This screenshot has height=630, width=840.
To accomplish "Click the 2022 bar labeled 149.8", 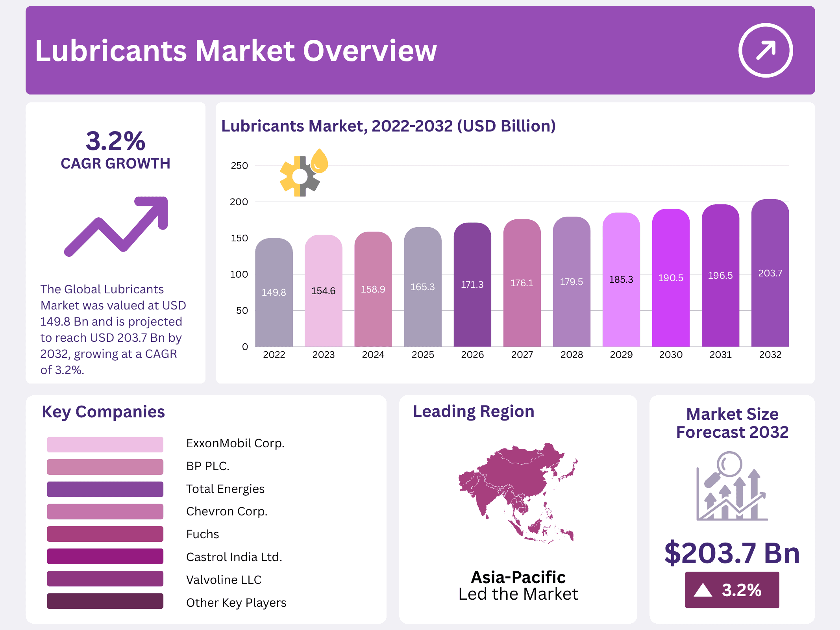I will point(274,292).
